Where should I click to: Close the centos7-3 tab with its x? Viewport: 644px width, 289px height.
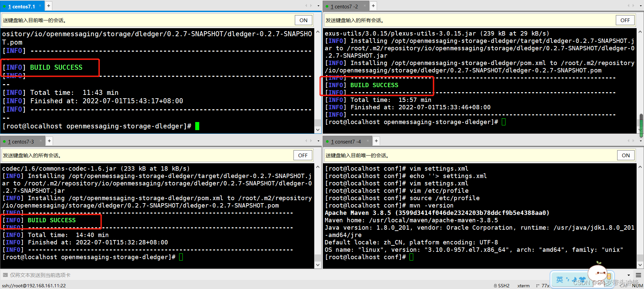tap(41, 140)
